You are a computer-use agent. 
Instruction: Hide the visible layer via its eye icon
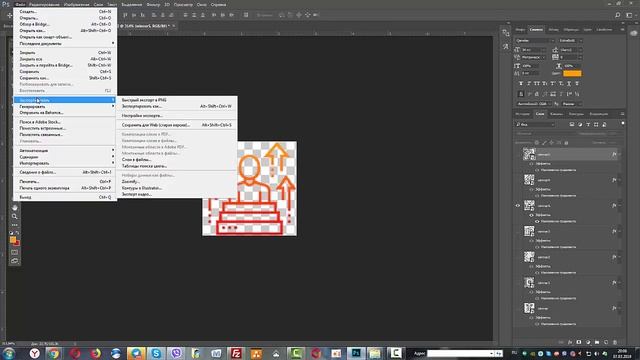[x=518, y=206]
